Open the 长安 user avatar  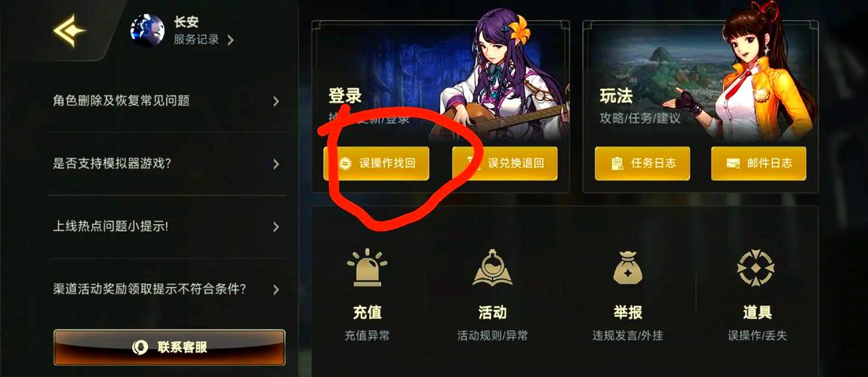point(147,30)
